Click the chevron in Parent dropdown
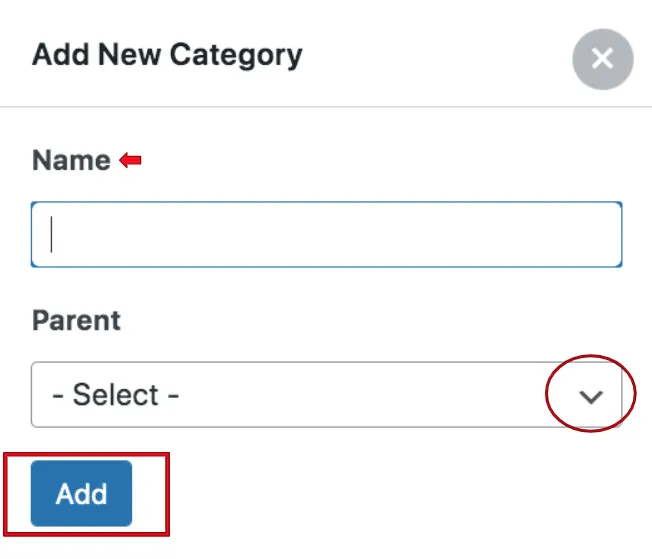Image resolution: width=652 pixels, height=559 pixels. 591,397
